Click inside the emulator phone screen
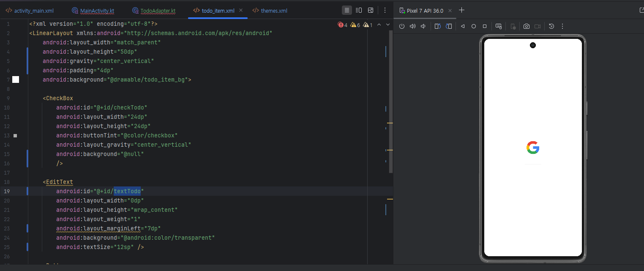 tap(533, 148)
